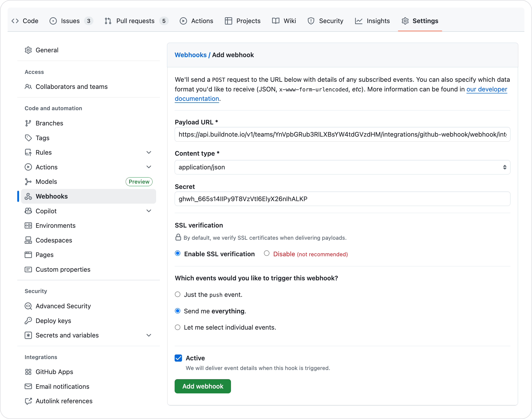This screenshot has height=419, width=532.
Task: Click the Collaborators people icon
Action: point(28,87)
